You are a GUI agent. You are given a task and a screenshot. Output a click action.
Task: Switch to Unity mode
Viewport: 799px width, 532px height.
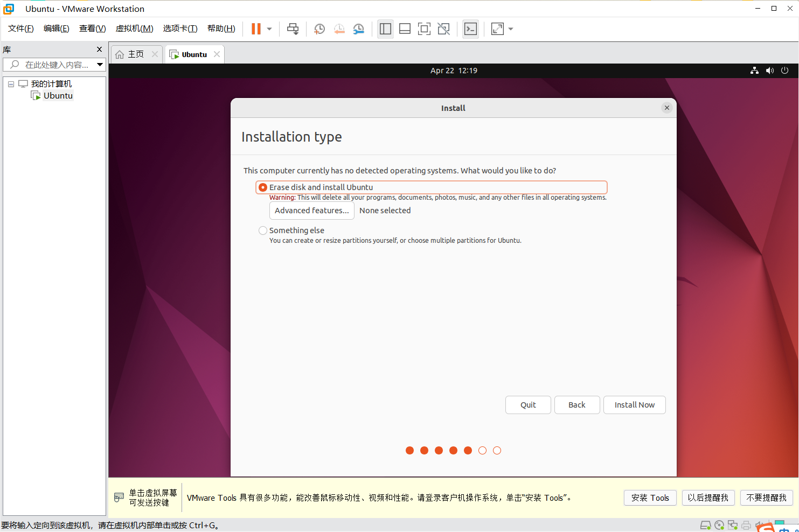click(443, 29)
